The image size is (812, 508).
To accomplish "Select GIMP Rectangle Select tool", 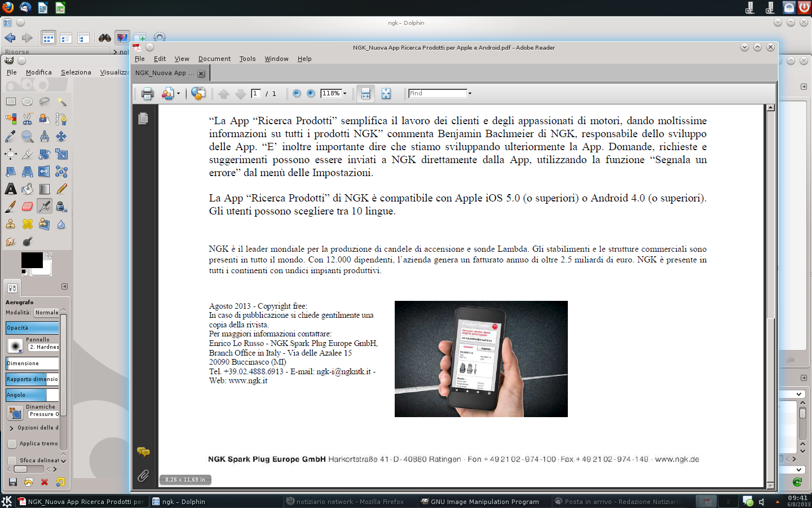I will pyautogui.click(x=11, y=102).
